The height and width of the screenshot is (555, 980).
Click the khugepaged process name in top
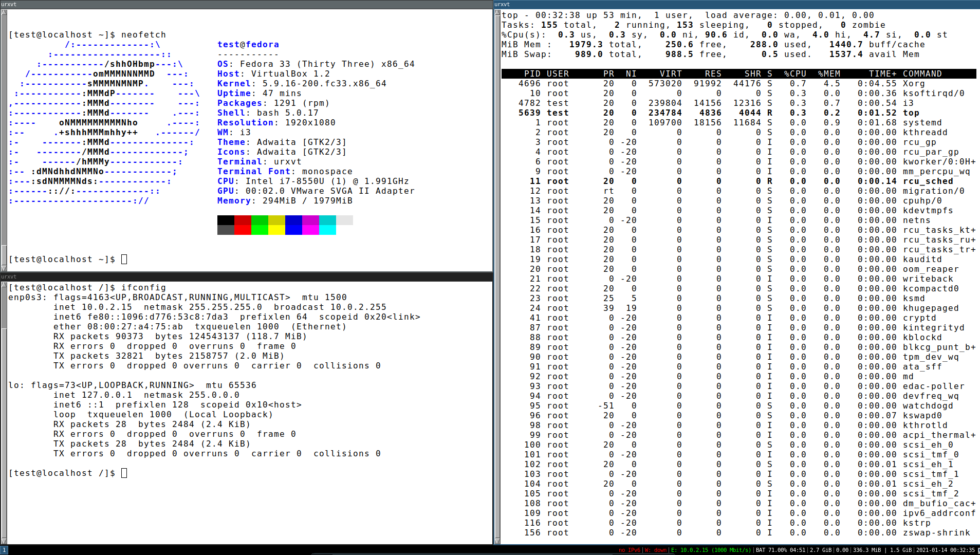(x=931, y=308)
